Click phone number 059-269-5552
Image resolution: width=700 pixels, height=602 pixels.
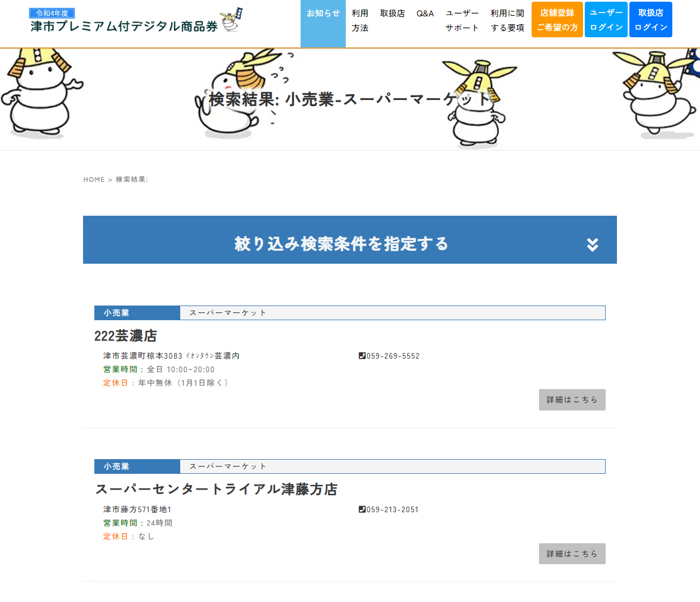tap(393, 356)
